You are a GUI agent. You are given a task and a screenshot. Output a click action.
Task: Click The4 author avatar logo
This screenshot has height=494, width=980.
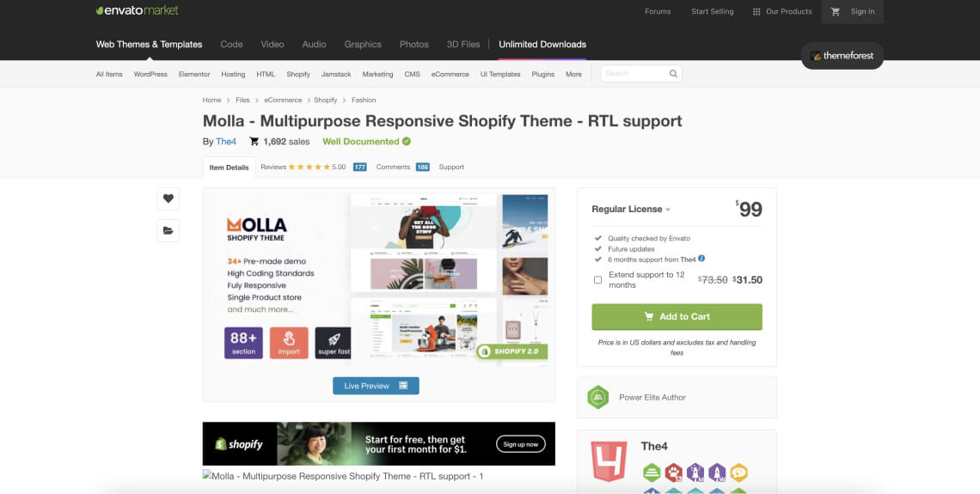609,460
